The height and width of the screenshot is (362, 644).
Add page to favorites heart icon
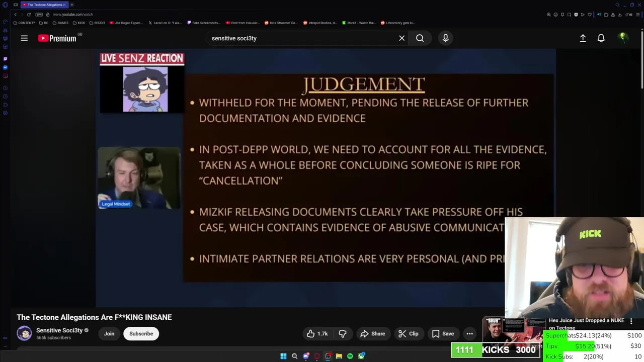(590, 15)
